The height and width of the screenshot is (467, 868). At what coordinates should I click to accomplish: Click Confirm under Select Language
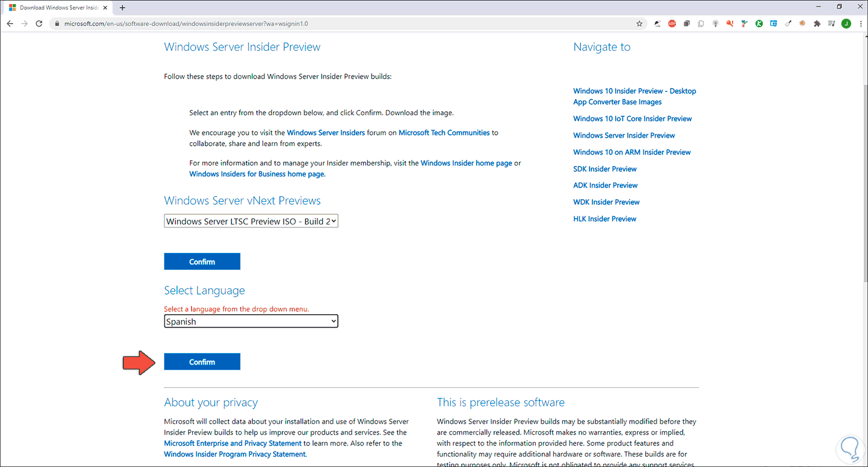coord(202,362)
